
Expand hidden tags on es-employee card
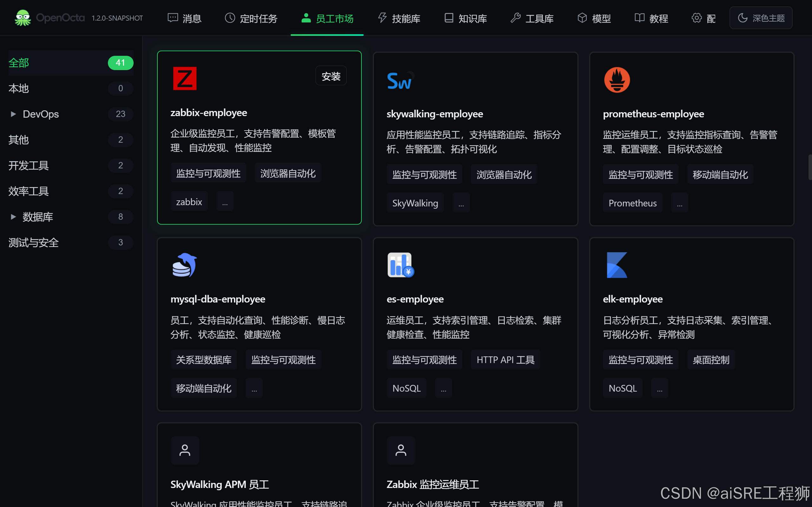point(444,388)
